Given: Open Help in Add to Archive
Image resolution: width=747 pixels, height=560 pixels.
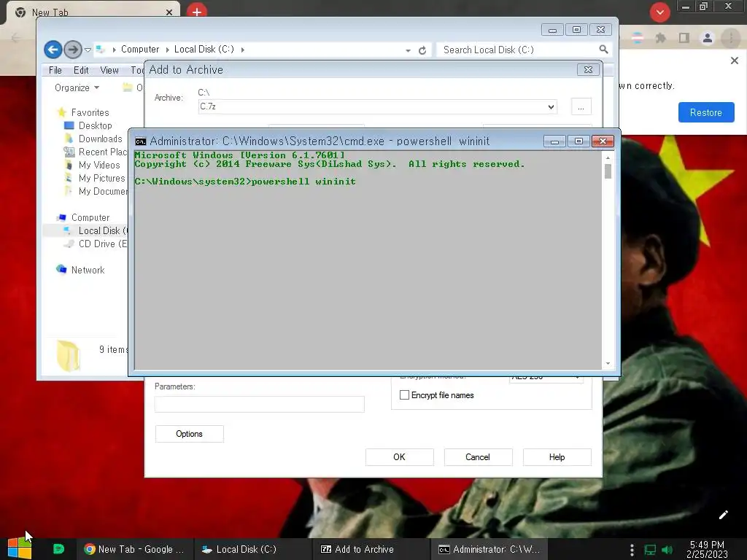Looking at the screenshot, I should click(x=557, y=457).
